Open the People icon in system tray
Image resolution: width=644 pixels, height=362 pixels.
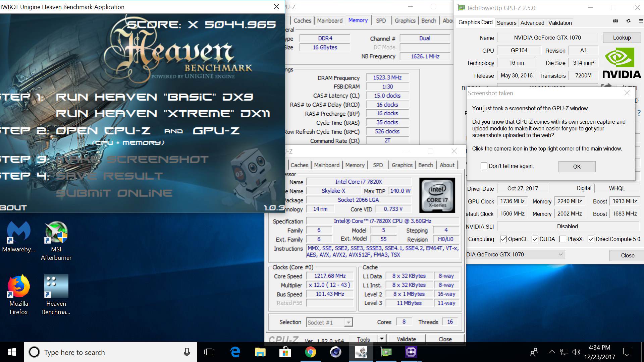pos(534,352)
